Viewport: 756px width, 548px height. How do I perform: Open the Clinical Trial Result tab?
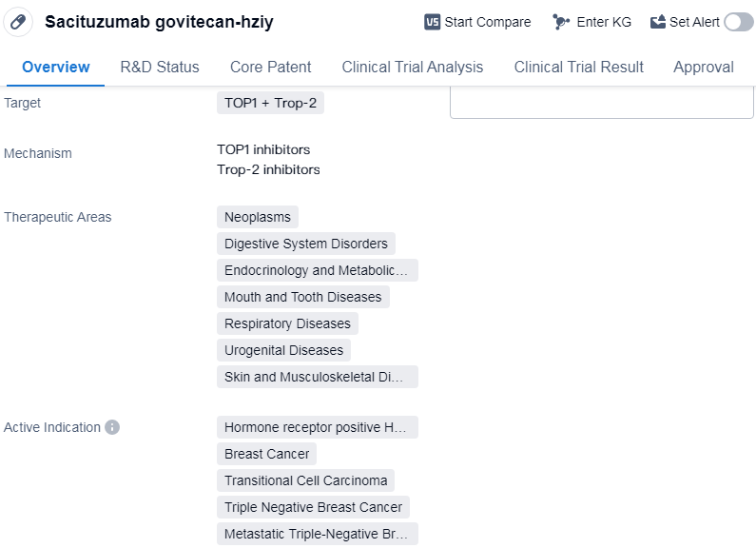(578, 67)
